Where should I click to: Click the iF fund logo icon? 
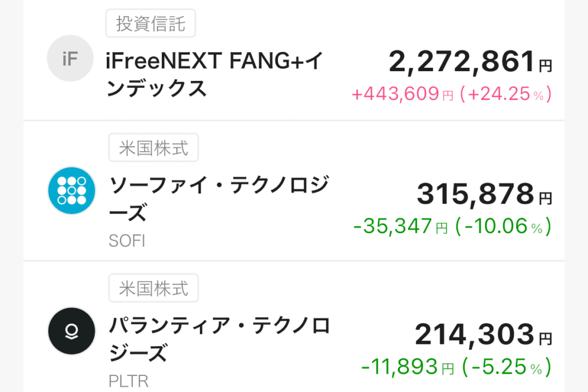tap(70, 59)
